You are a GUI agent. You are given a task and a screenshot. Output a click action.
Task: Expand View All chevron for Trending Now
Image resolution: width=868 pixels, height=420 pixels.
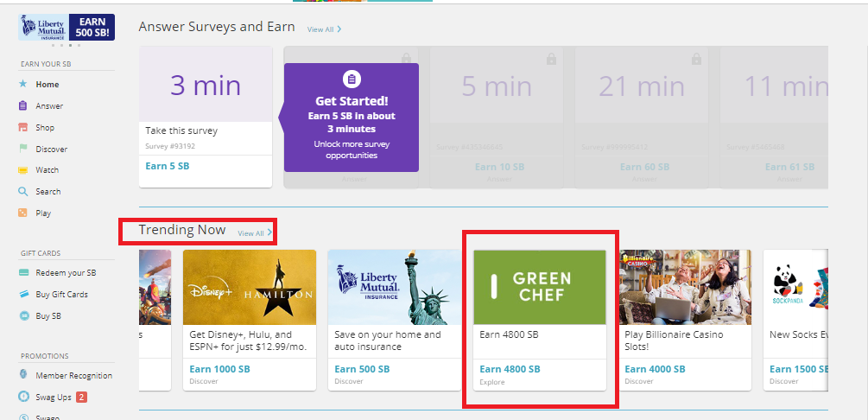[269, 232]
